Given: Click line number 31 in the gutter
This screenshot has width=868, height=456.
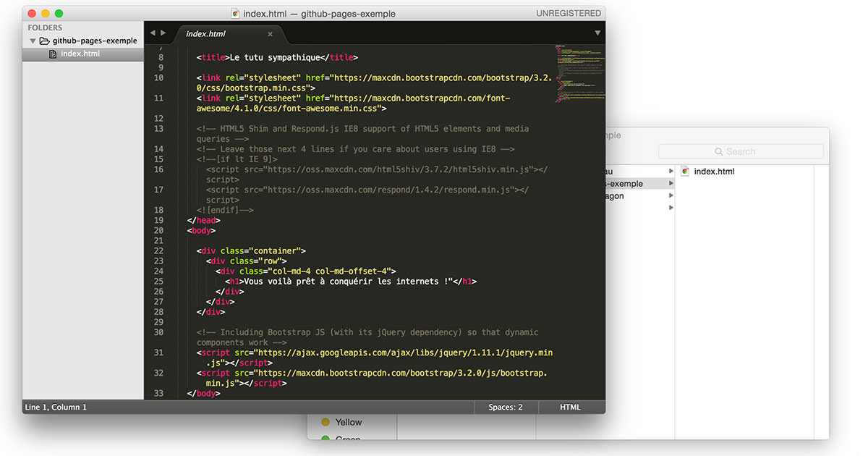Looking at the screenshot, I should tap(158, 352).
